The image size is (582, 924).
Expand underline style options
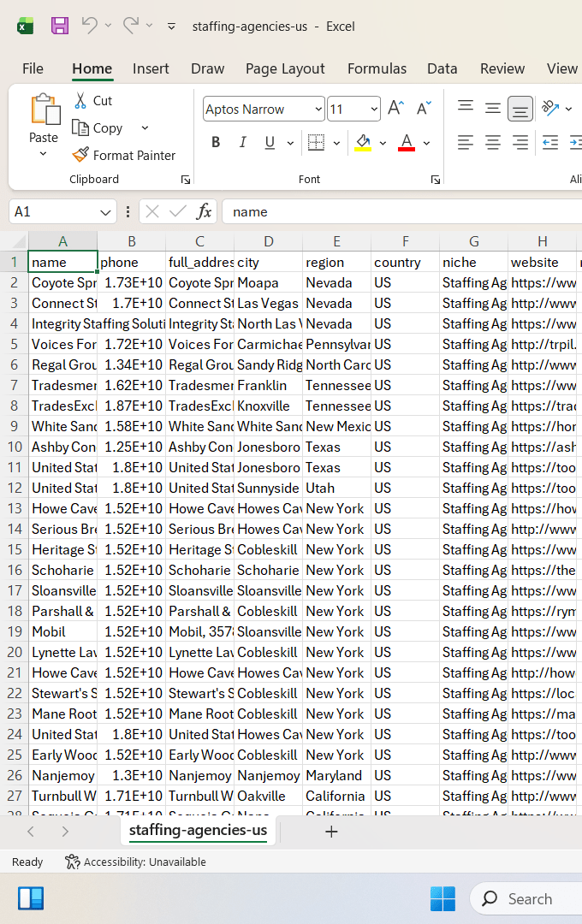point(290,143)
